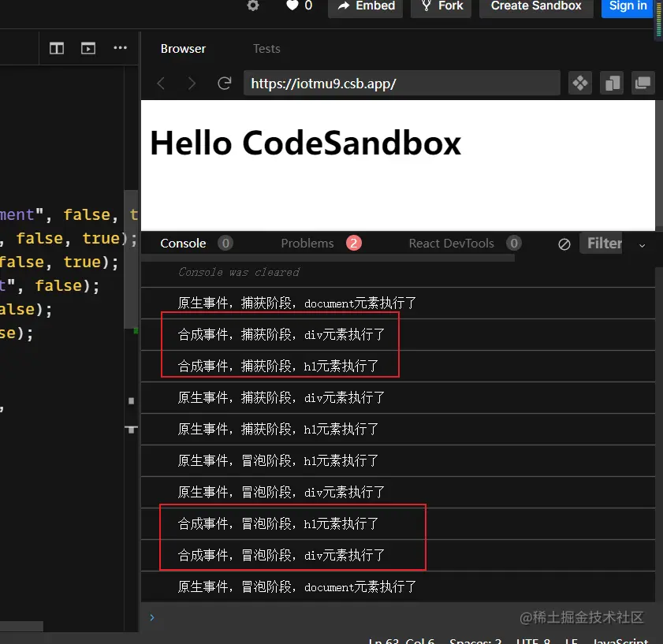Focus the console Filter field

pyautogui.click(x=601, y=243)
